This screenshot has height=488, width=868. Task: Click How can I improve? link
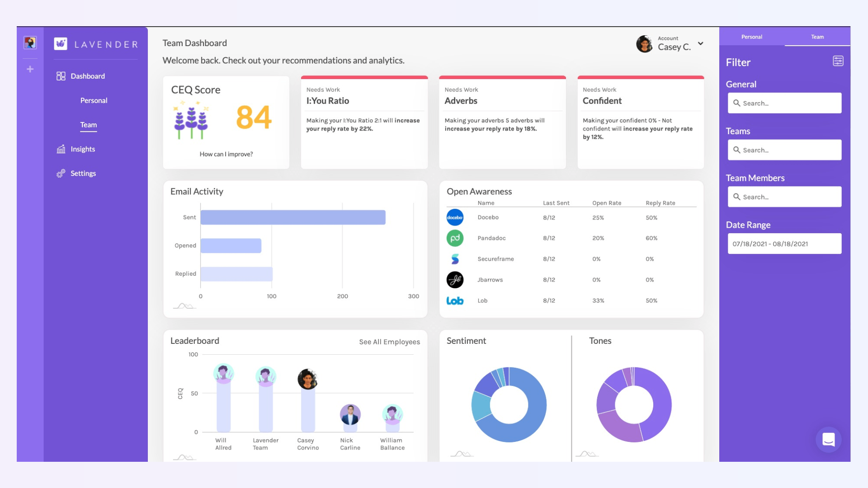[226, 154]
